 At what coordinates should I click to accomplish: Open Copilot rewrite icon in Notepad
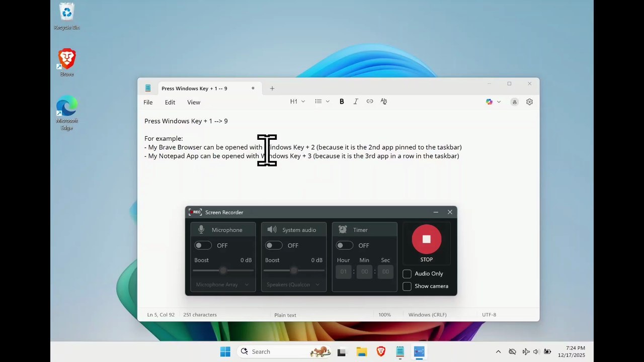coord(489,102)
